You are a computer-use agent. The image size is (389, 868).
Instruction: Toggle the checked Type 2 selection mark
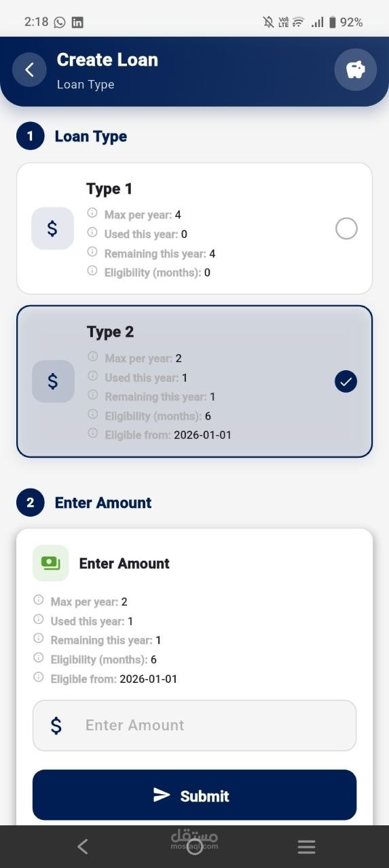point(346,382)
